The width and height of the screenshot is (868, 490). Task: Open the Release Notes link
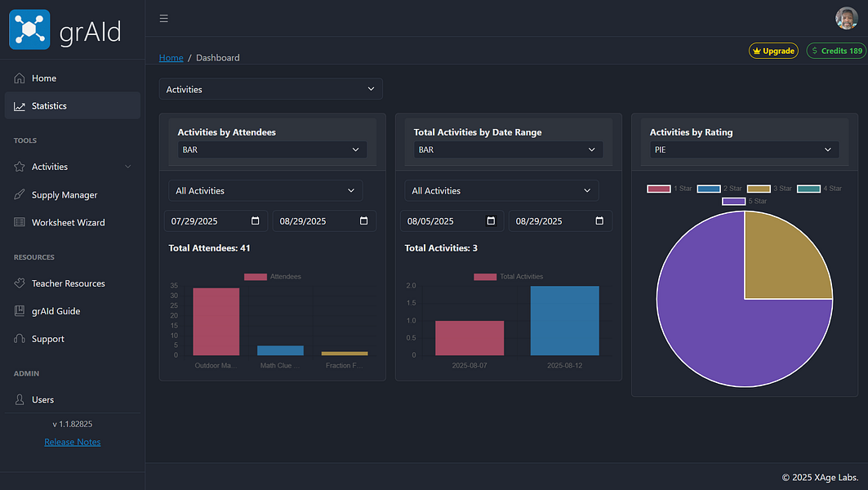tap(73, 442)
